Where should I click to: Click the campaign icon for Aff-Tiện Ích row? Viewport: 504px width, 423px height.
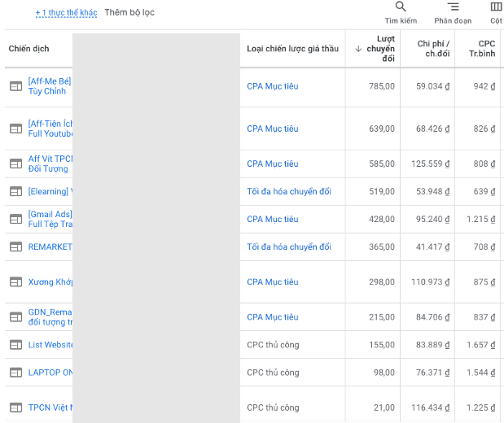pos(15,129)
